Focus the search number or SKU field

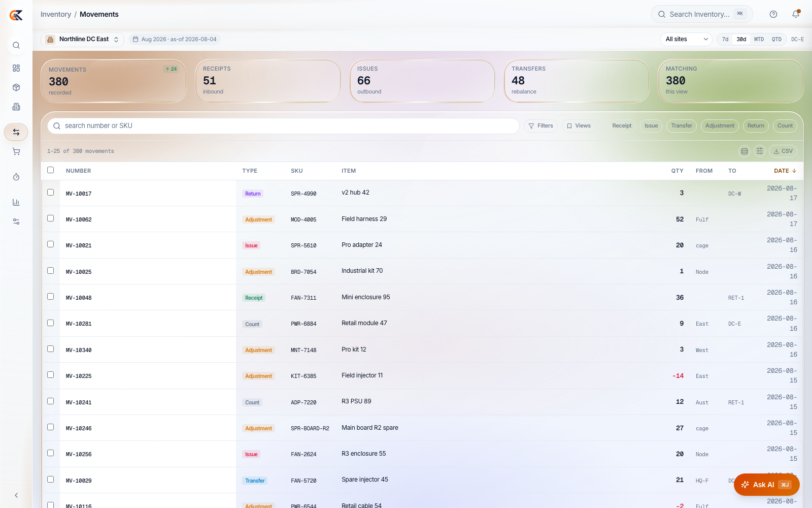point(283,126)
